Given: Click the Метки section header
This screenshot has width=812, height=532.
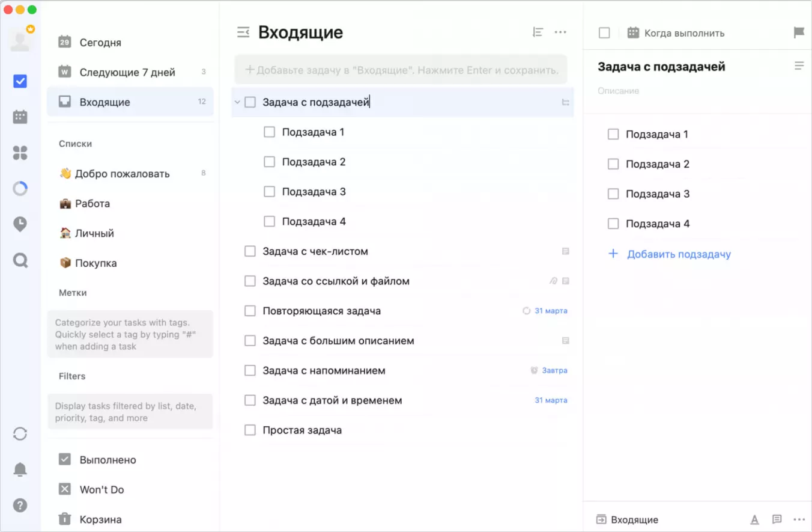Looking at the screenshot, I should pyautogui.click(x=73, y=293).
